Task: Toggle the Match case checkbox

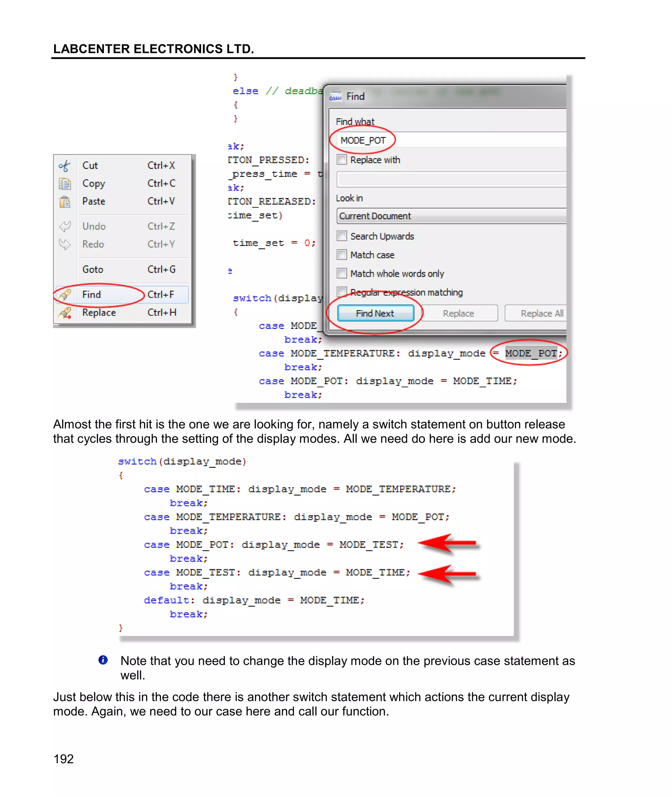Action: tap(342, 255)
